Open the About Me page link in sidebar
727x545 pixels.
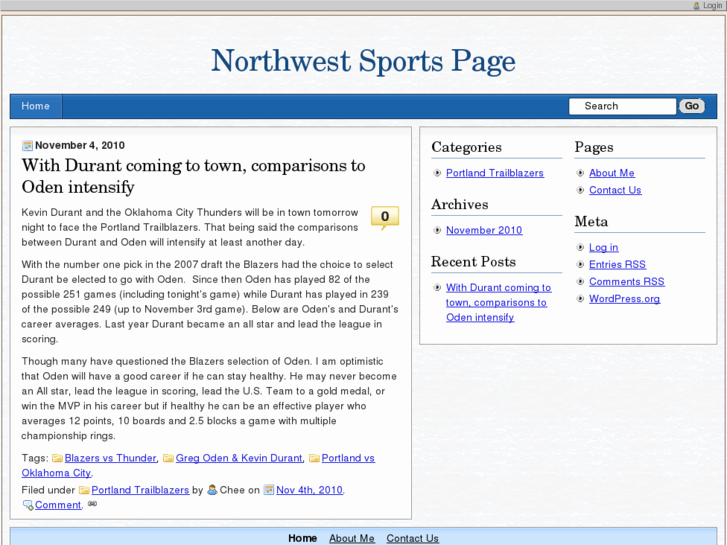612,173
